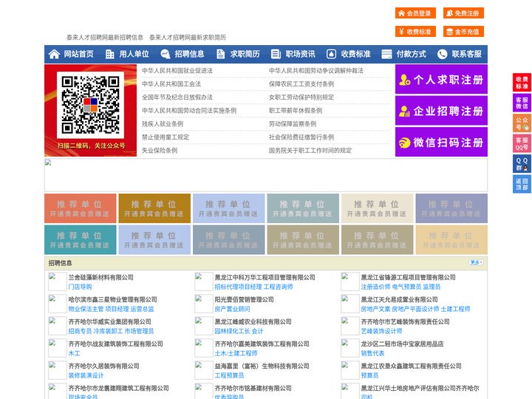Click the 免费注册 register button

463,13
